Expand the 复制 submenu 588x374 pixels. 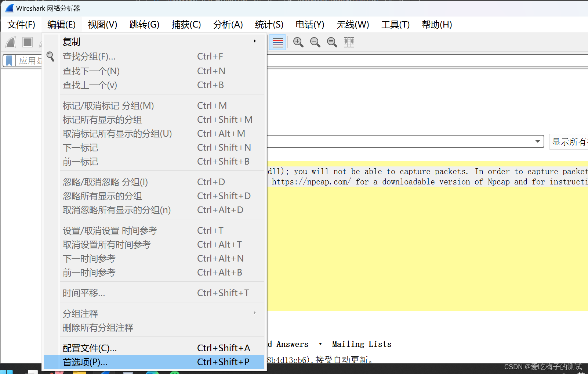pos(154,42)
